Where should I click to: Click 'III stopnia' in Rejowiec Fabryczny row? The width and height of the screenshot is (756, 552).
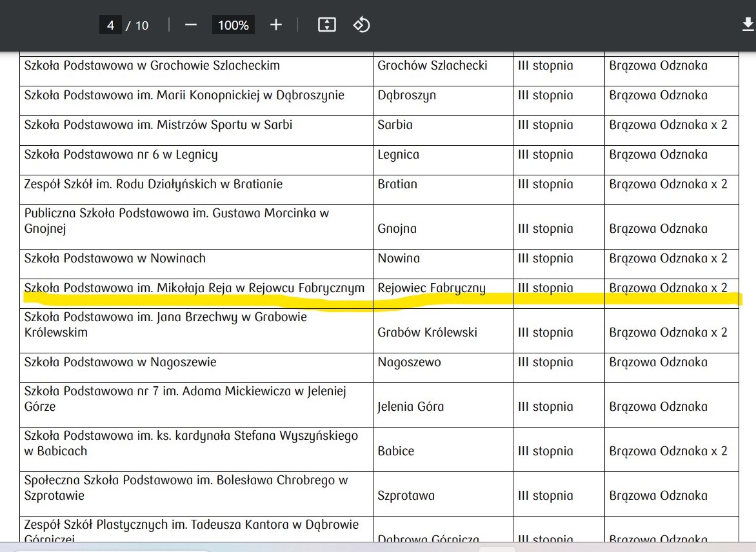point(545,288)
